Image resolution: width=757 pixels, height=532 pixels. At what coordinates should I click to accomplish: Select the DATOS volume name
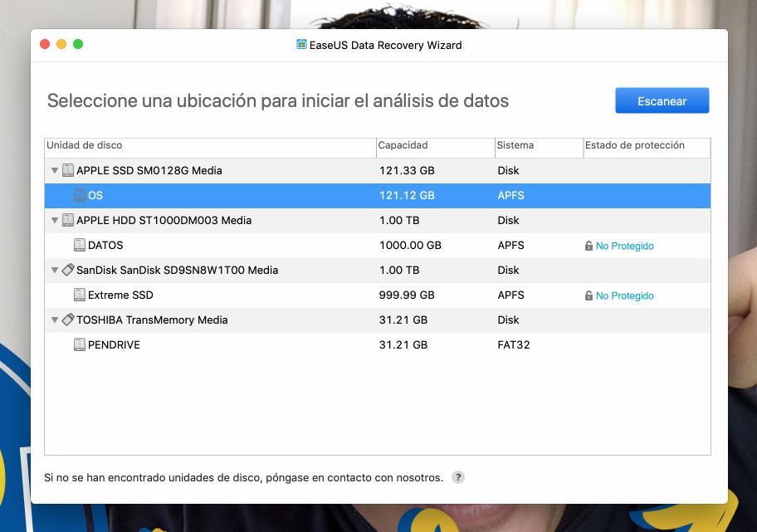pyautogui.click(x=105, y=245)
